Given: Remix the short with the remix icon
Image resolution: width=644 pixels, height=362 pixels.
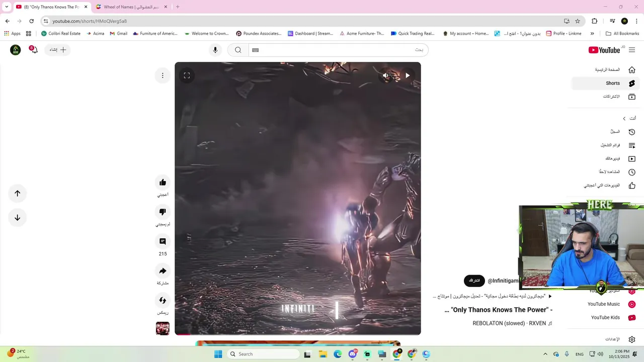Looking at the screenshot, I should coord(163,300).
